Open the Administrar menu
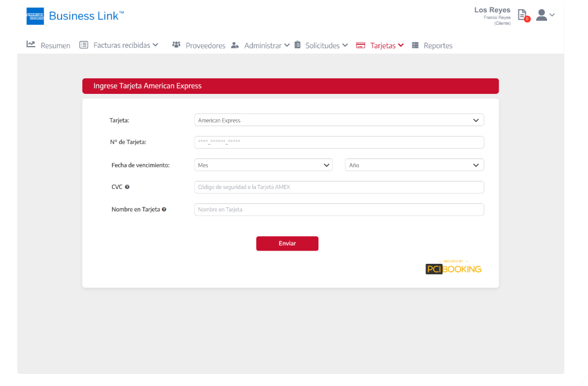The height and width of the screenshot is (386, 588). point(260,46)
